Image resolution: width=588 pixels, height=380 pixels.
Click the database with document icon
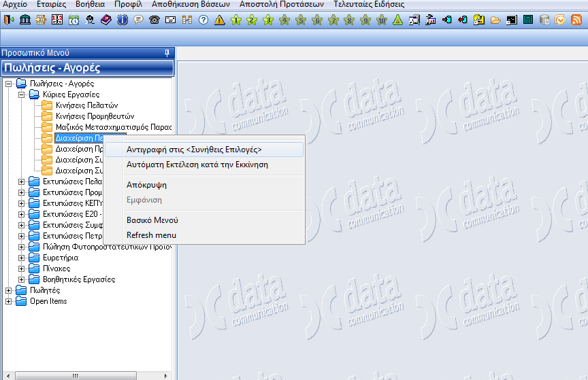tap(544, 20)
